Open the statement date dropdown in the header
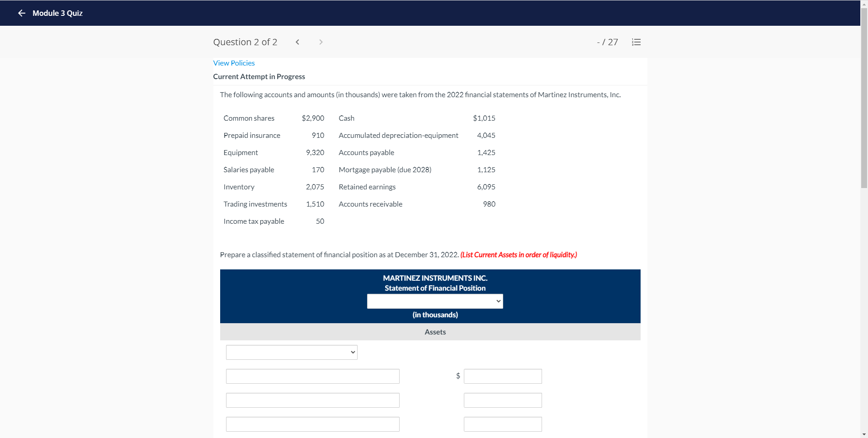Image resolution: width=868 pixels, height=438 pixels. 435,301
